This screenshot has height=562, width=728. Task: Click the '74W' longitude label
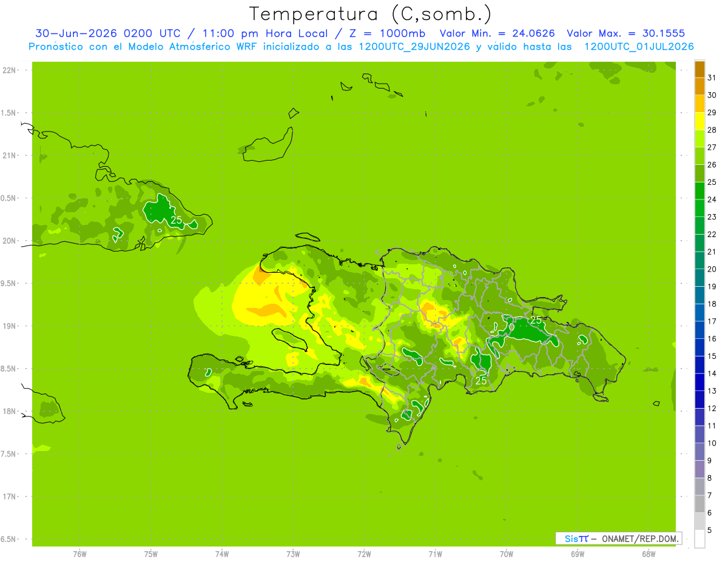point(221,554)
